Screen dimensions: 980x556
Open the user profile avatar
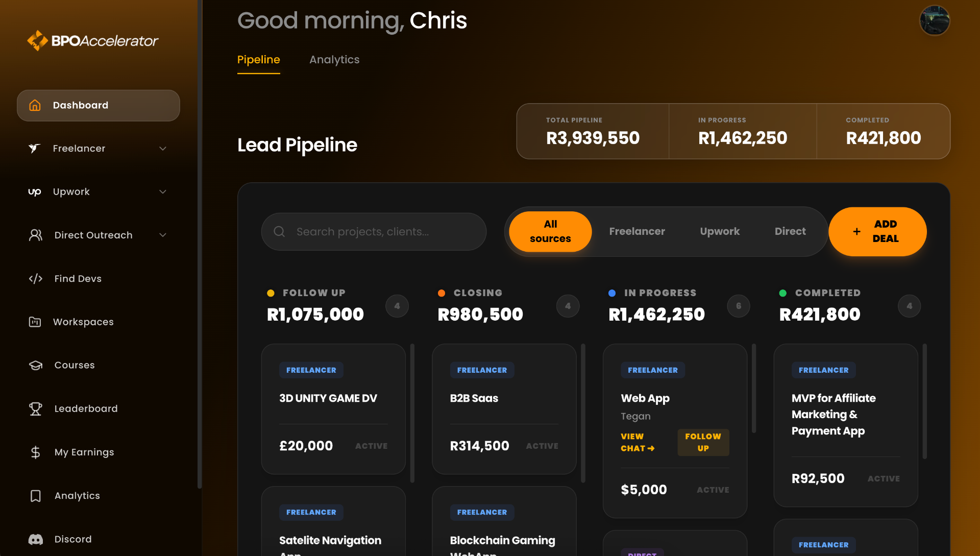pyautogui.click(x=934, y=20)
